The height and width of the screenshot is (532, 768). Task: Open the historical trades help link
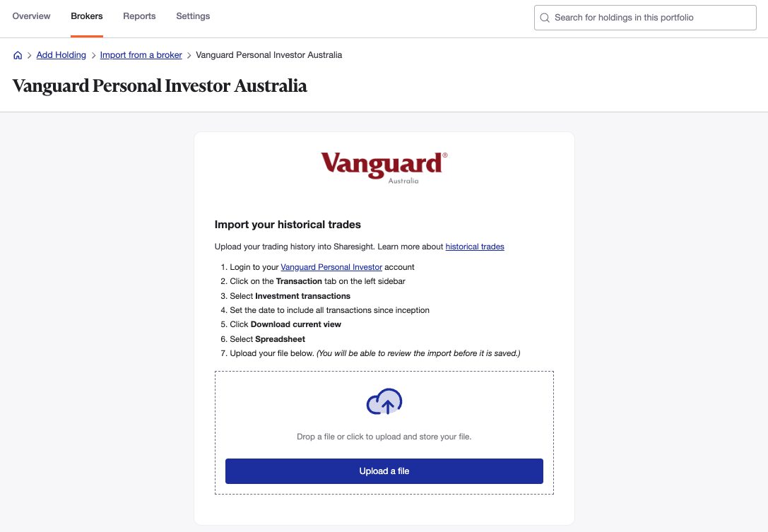pyautogui.click(x=475, y=246)
